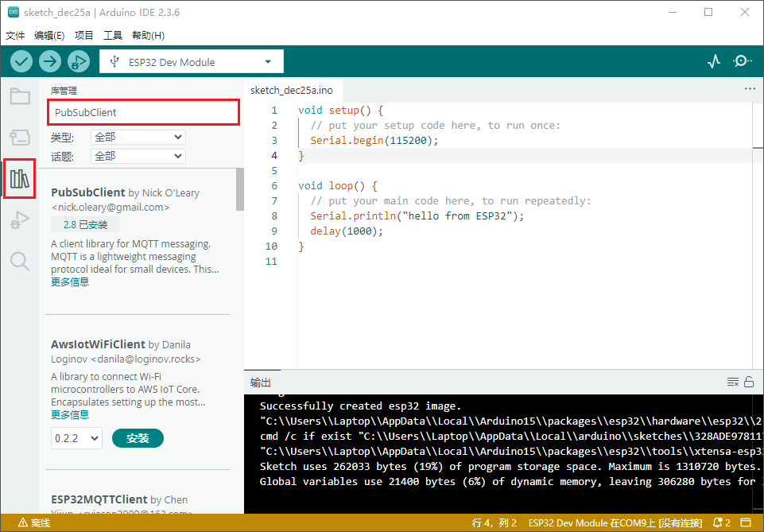Click the Verify sketch checkmark button

click(x=21, y=61)
